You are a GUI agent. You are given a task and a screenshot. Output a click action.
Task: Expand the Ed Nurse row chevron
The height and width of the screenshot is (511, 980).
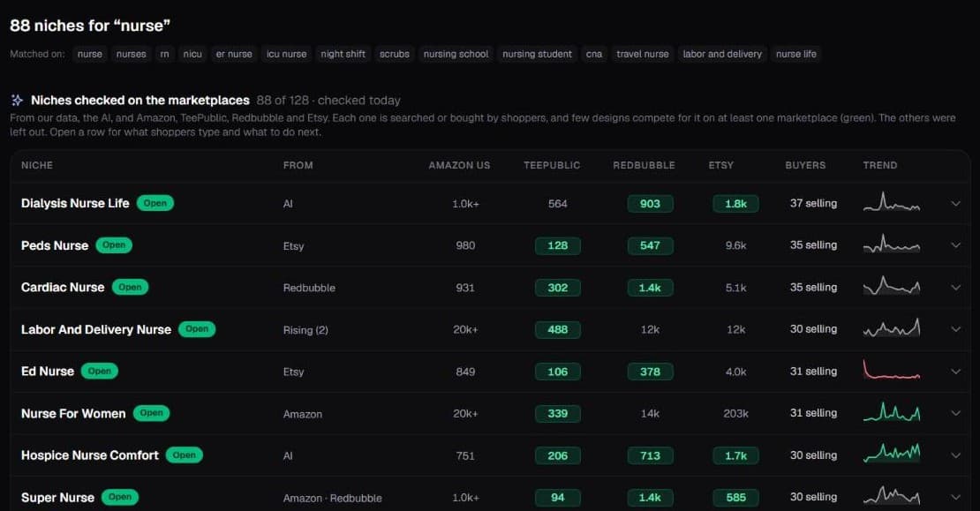click(x=955, y=371)
